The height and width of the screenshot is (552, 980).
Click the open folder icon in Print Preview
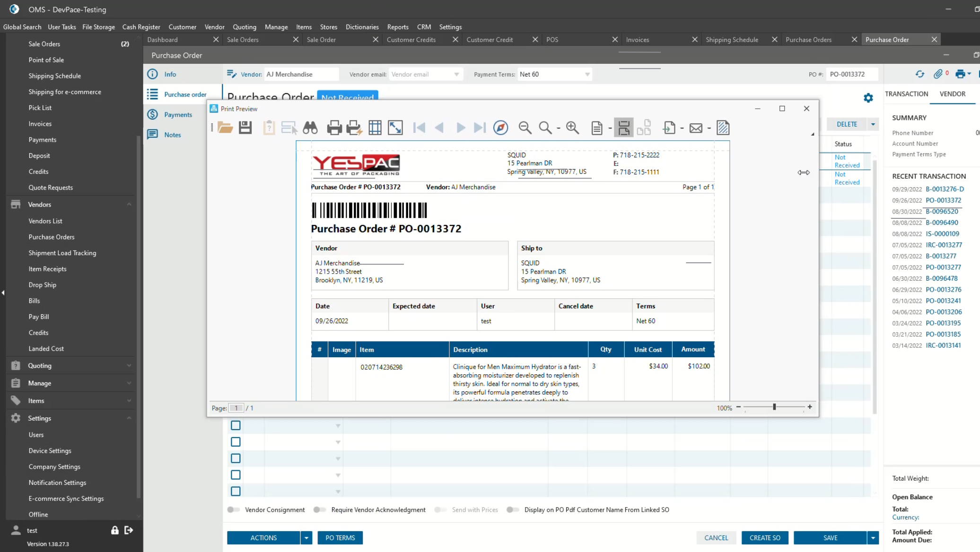pyautogui.click(x=225, y=128)
